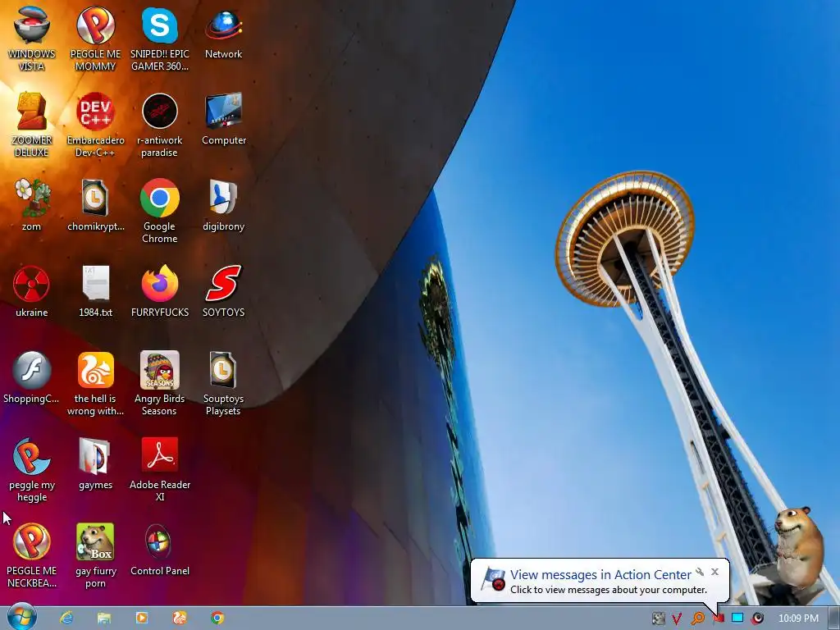The width and height of the screenshot is (840, 630).
Task: Click the wrench icon in the balloon
Action: (x=700, y=572)
